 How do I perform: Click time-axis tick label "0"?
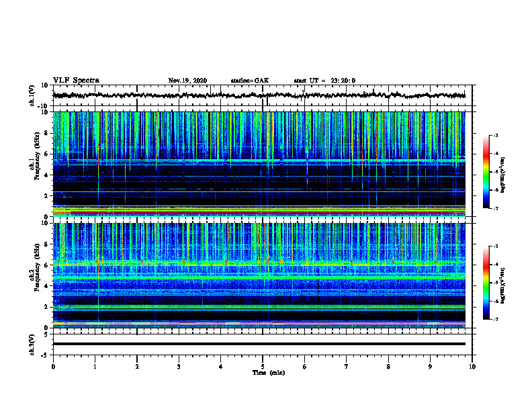point(53,367)
